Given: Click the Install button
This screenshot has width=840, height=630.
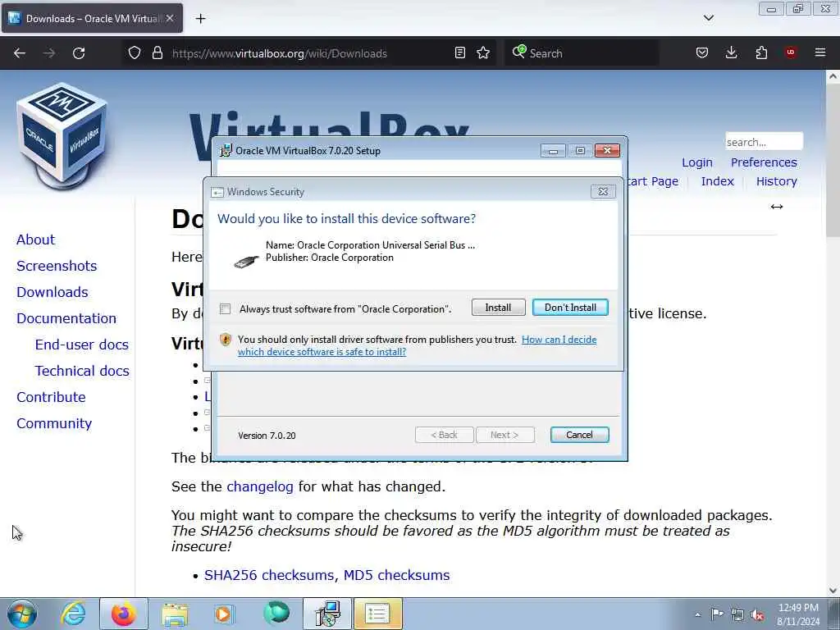Looking at the screenshot, I should point(498,308).
